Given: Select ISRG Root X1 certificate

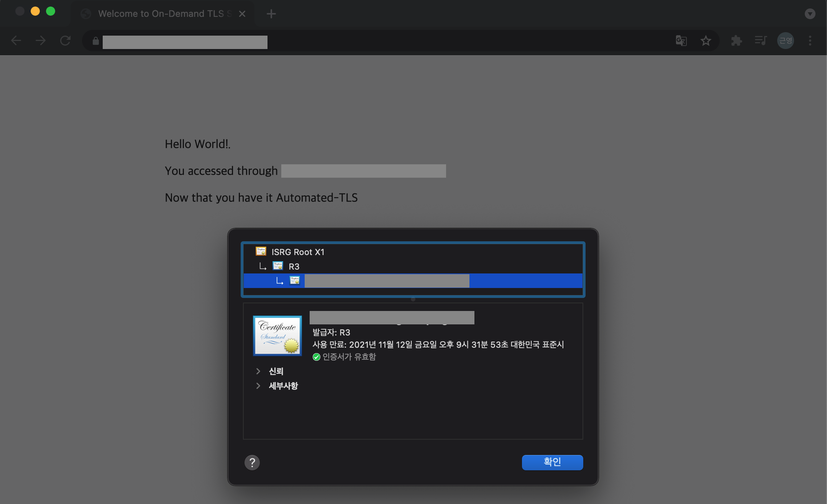Looking at the screenshot, I should tap(298, 252).
